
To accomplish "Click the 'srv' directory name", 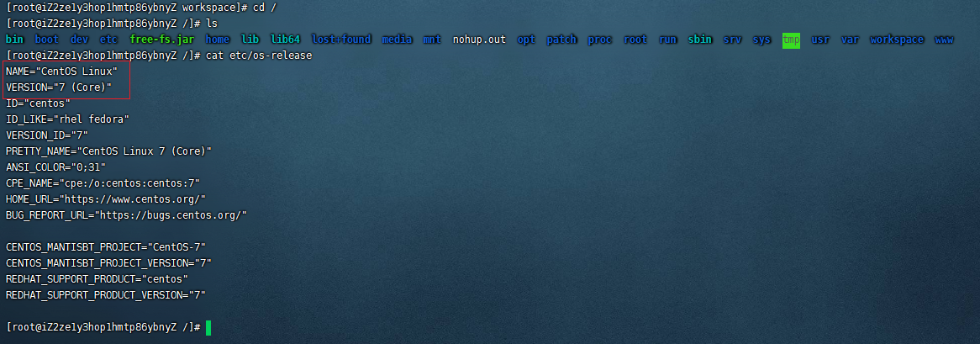I will point(733,40).
